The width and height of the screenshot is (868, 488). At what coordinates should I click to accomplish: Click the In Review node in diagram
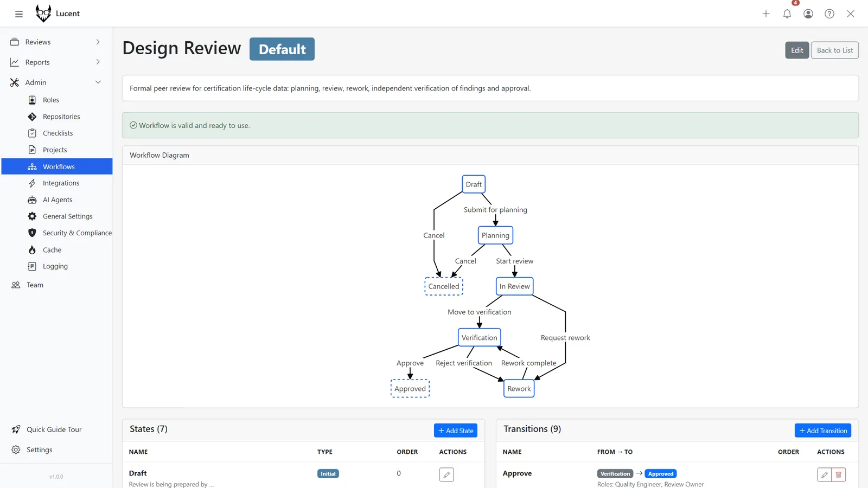pyautogui.click(x=514, y=286)
